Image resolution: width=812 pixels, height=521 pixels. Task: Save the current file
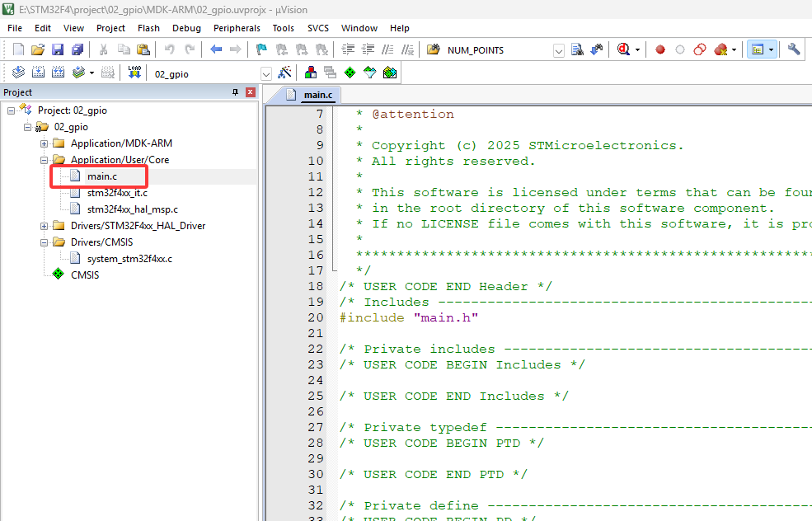pos(58,49)
